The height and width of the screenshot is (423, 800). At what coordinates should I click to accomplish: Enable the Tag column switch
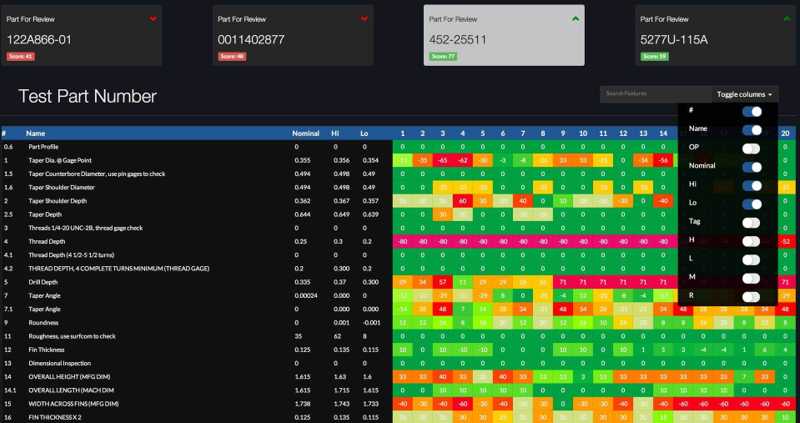(x=752, y=222)
